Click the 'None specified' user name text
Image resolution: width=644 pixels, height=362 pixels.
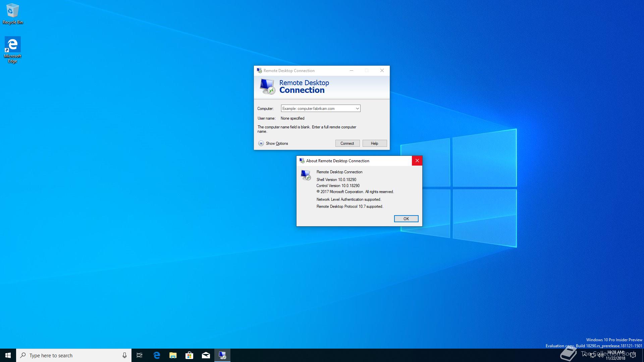292,118
